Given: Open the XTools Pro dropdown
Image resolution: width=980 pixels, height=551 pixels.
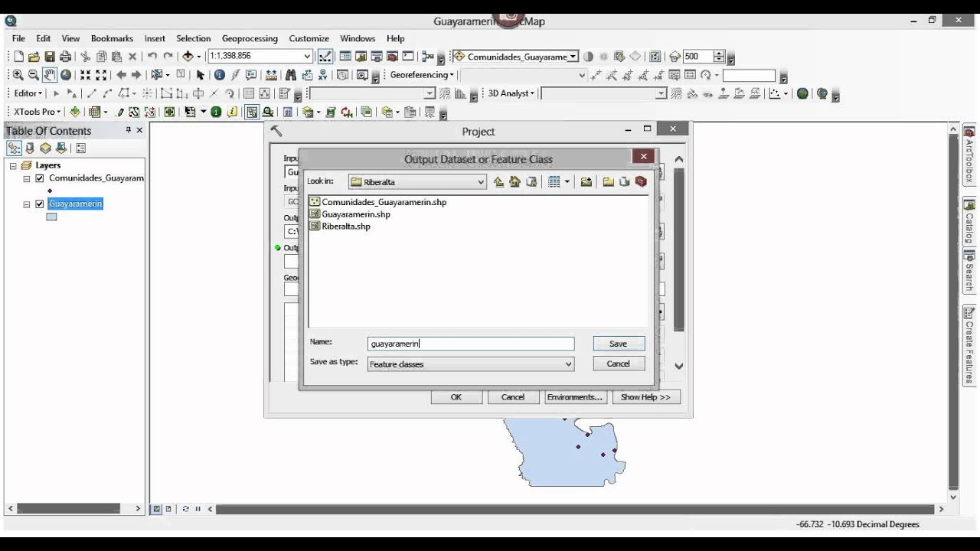Looking at the screenshot, I should click(x=37, y=112).
